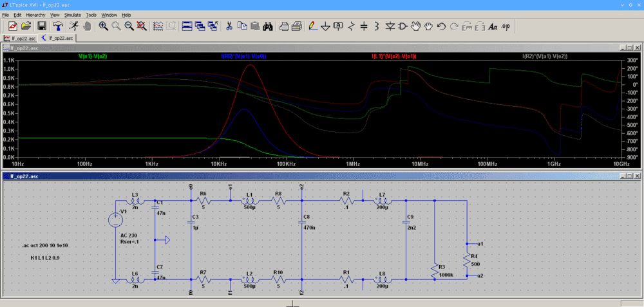Click the Tile Windows icon

coord(186,26)
